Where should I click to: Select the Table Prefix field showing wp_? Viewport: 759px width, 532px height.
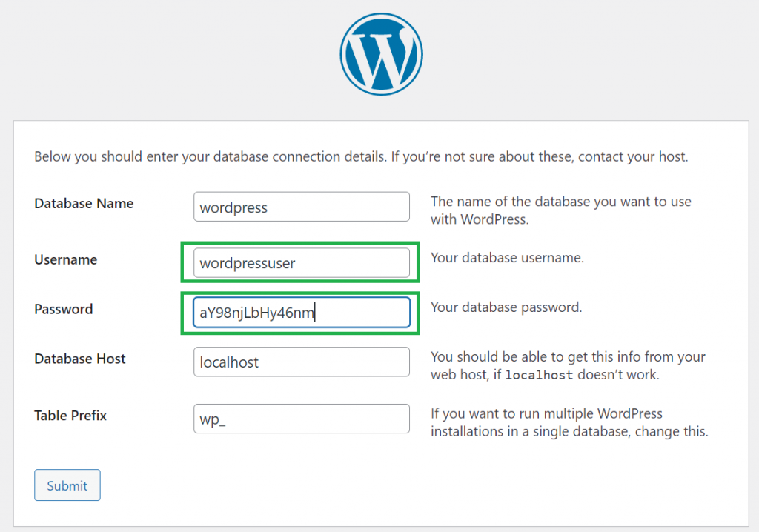point(301,418)
